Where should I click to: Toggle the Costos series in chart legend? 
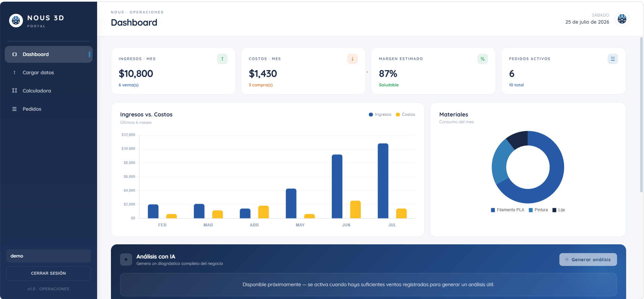405,114
